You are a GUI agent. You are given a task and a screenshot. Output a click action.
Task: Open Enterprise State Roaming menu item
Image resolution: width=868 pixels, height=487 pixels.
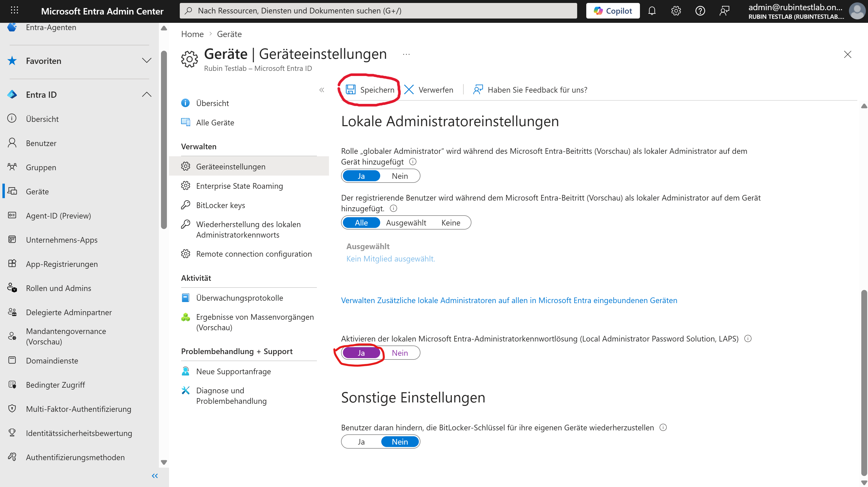[239, 186]
